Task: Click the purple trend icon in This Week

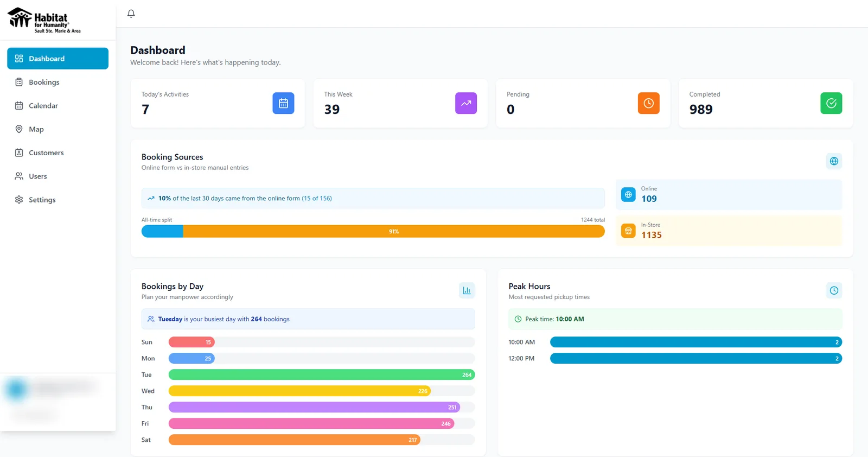Action: click(x=466, y=103)
